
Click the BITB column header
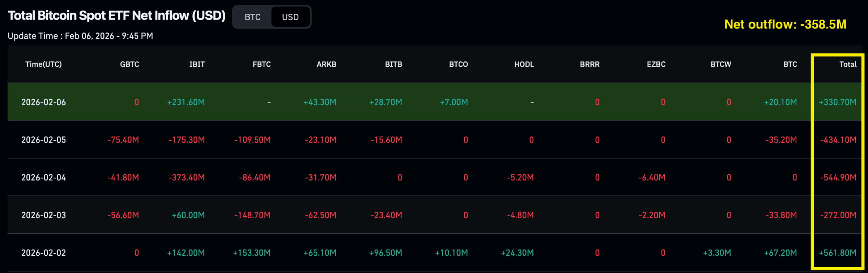393,64
